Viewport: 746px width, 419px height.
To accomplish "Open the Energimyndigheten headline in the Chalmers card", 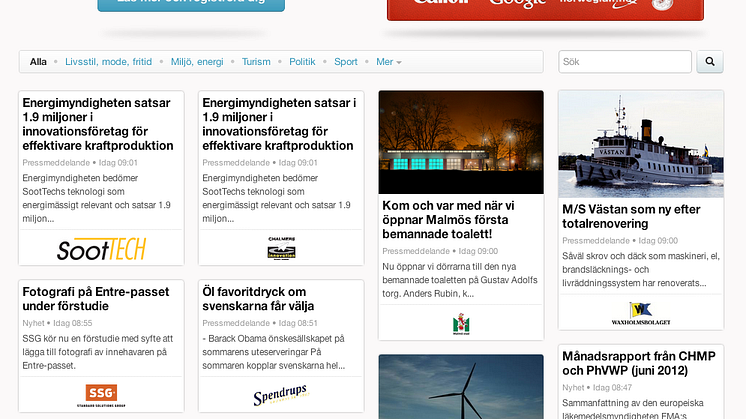I will click(279, 124).
